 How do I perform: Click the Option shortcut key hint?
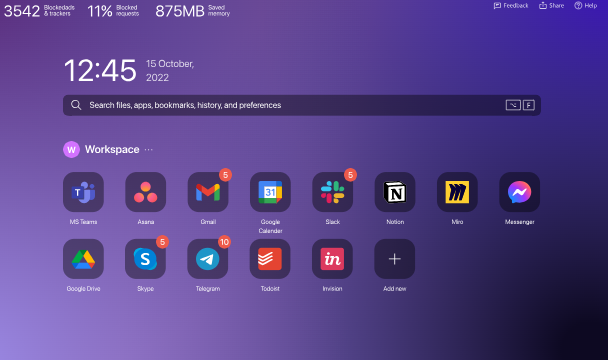(x=513, y=105)
